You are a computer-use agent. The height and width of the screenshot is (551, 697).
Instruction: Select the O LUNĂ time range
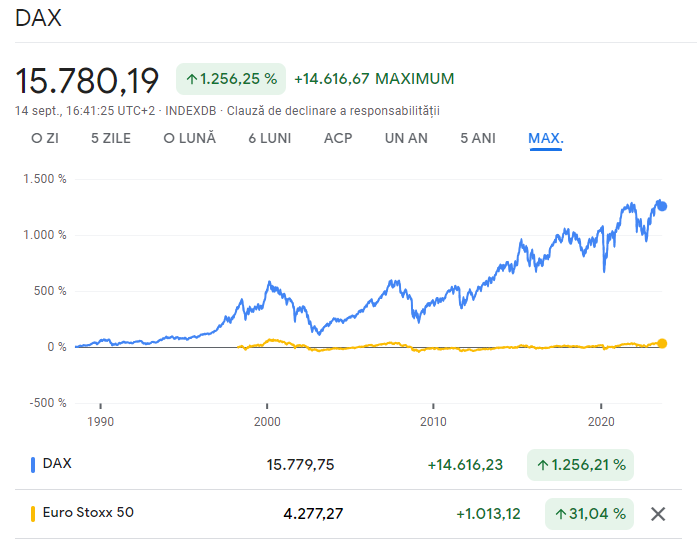point(189,138)
